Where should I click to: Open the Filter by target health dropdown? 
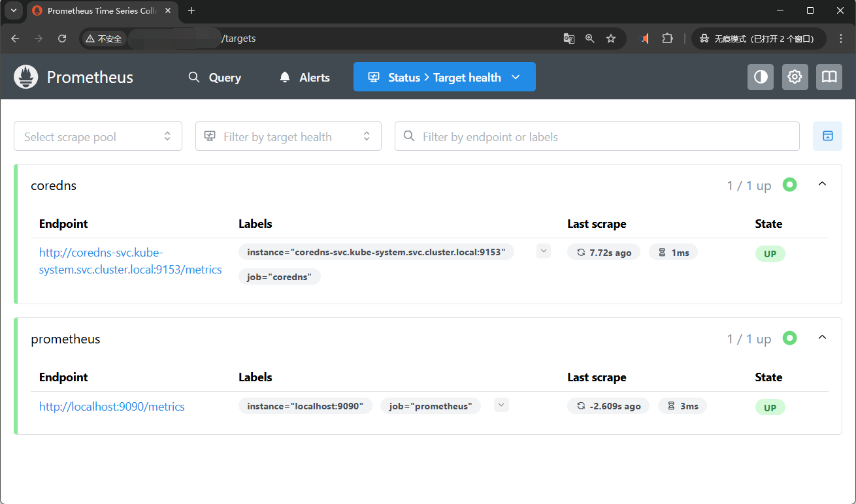[x=288, y=136]
